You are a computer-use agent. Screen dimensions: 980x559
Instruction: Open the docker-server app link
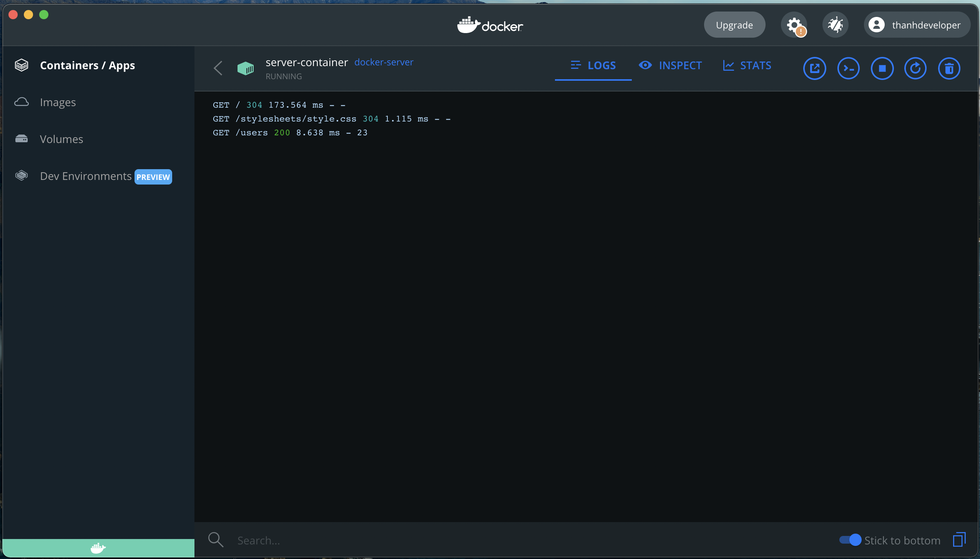click(x=383, y=62)
